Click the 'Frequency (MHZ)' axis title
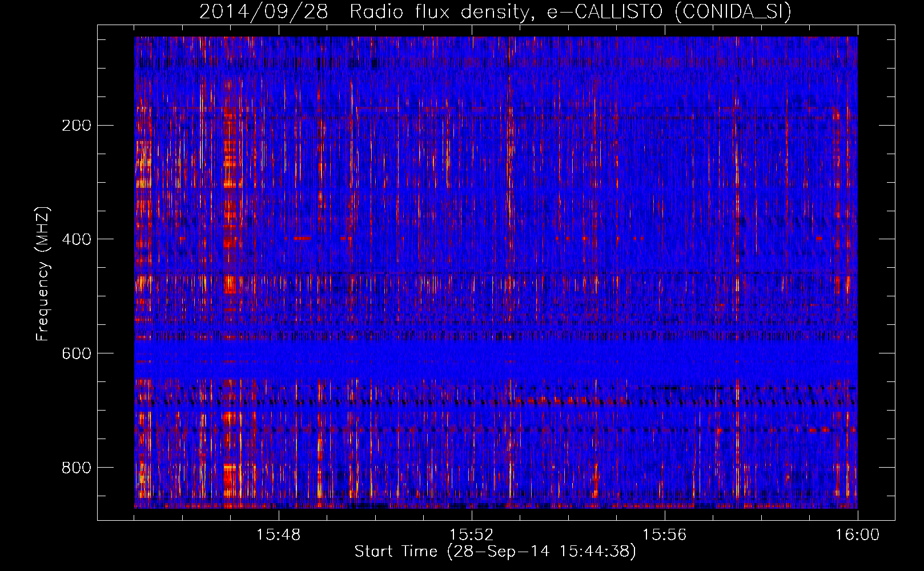Screen dimensions: 924x571 pos(43,274)
